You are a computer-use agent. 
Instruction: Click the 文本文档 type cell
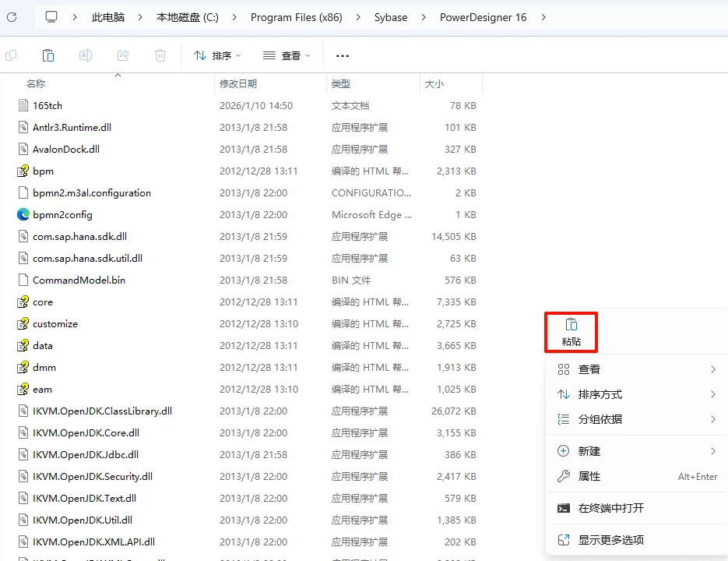point(350,105)
